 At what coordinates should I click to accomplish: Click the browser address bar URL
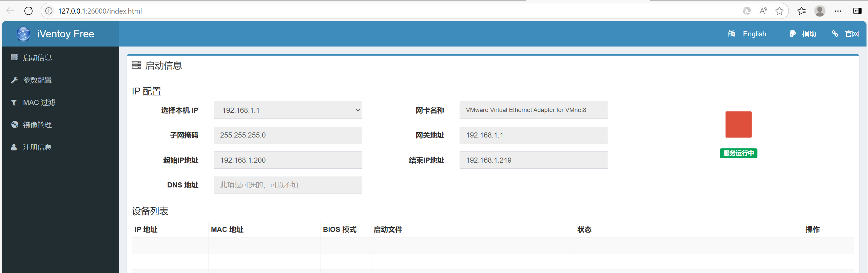coord(100,11)
